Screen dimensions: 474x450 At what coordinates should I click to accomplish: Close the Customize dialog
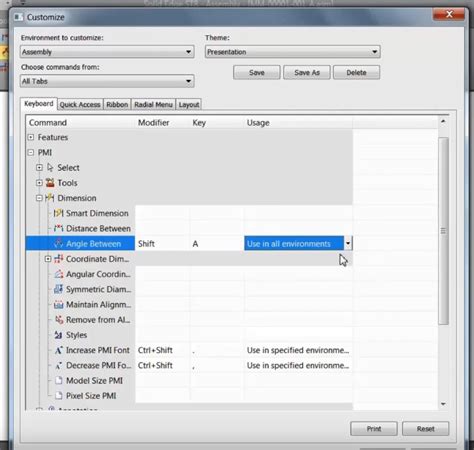click(x=449, y=14)
